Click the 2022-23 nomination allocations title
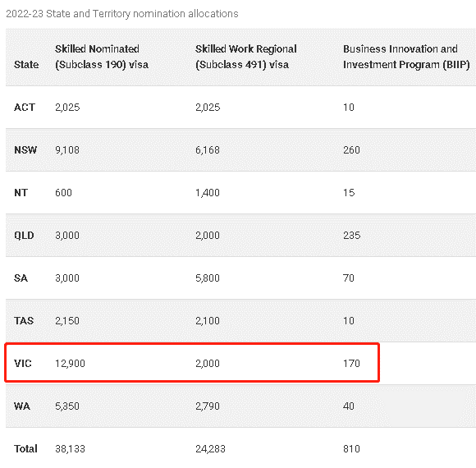Screen dimensions: 476x468 coord(122,14)
